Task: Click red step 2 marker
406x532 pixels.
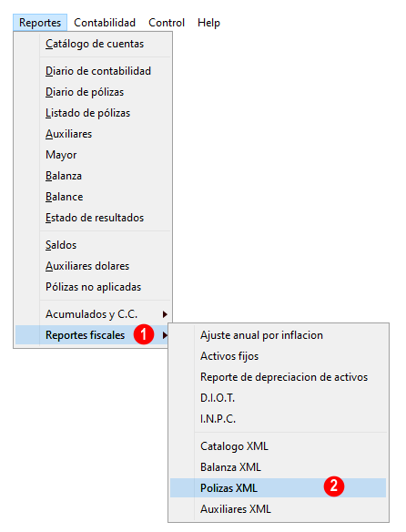Action: pos(334,486)
